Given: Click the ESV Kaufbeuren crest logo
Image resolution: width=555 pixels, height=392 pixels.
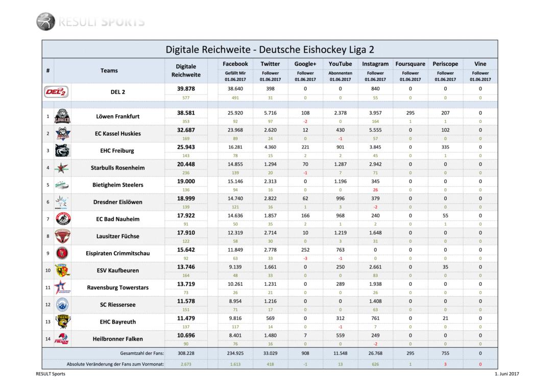Looking at the screenshot, I should click(62, 271).
